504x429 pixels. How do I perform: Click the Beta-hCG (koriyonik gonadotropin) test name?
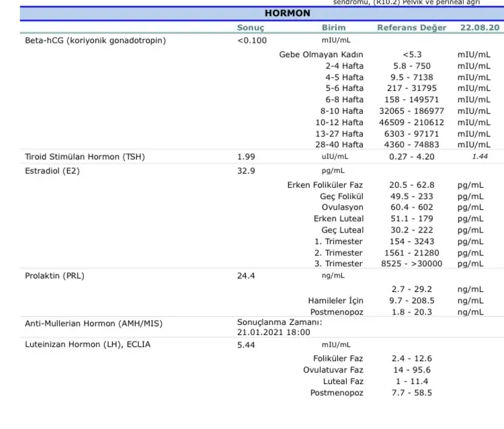coord(95,40)
